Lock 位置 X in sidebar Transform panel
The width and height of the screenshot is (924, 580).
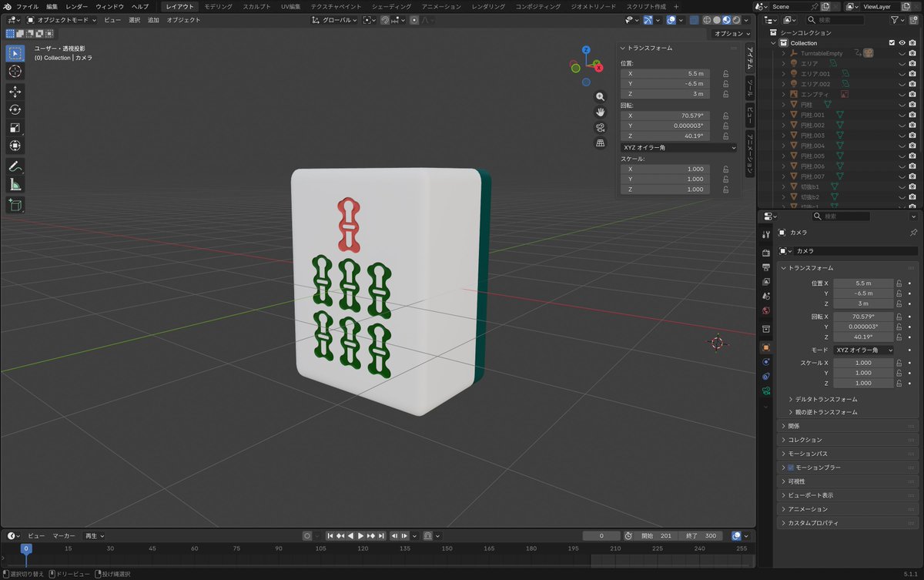(725, 73)
